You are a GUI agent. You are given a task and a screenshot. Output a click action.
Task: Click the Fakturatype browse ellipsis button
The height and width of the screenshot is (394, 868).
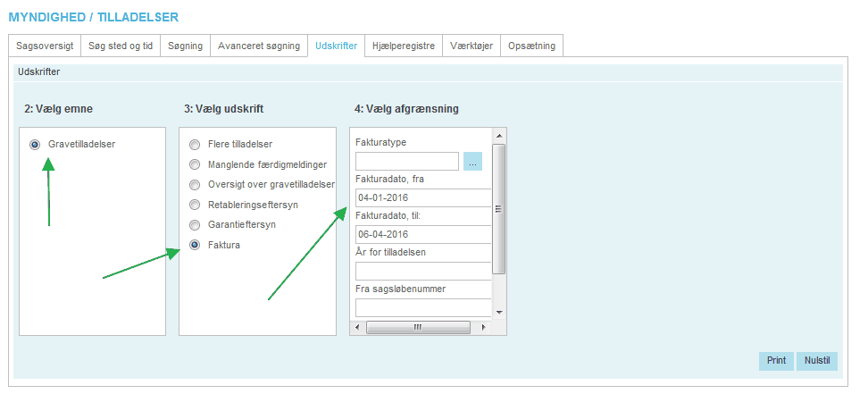click(472, 162)
